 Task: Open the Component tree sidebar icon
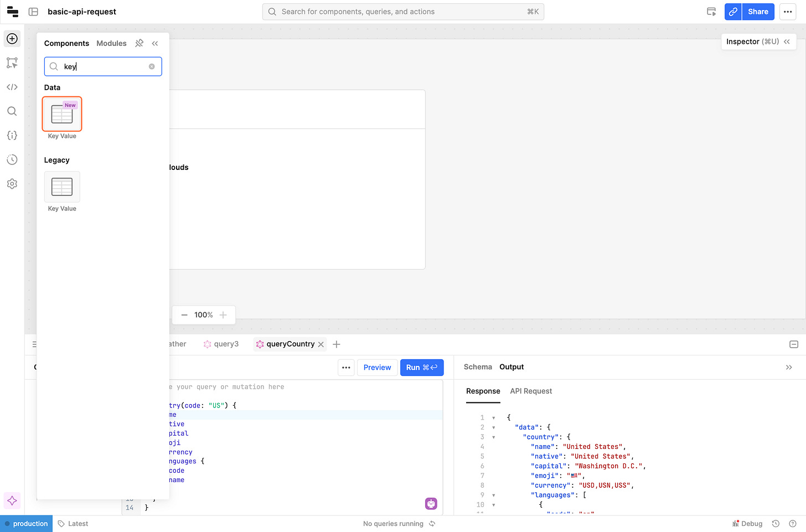[12, 63]
